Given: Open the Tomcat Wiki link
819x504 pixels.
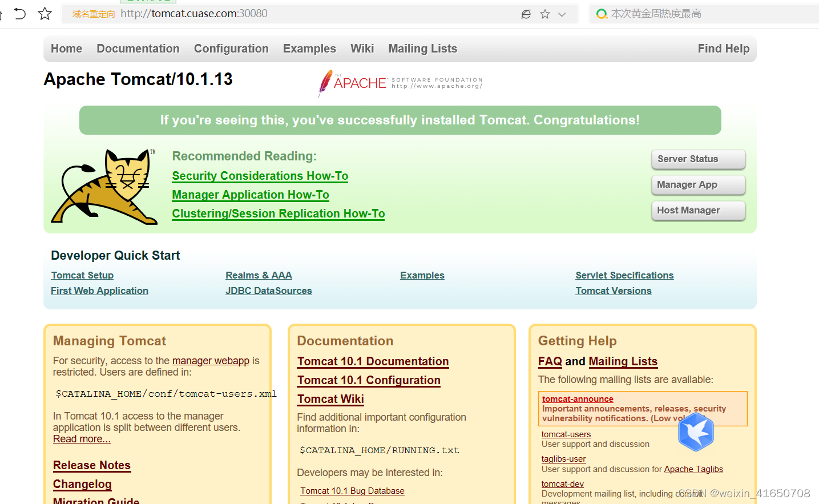Looking at the screenshot, I should 330,400.
